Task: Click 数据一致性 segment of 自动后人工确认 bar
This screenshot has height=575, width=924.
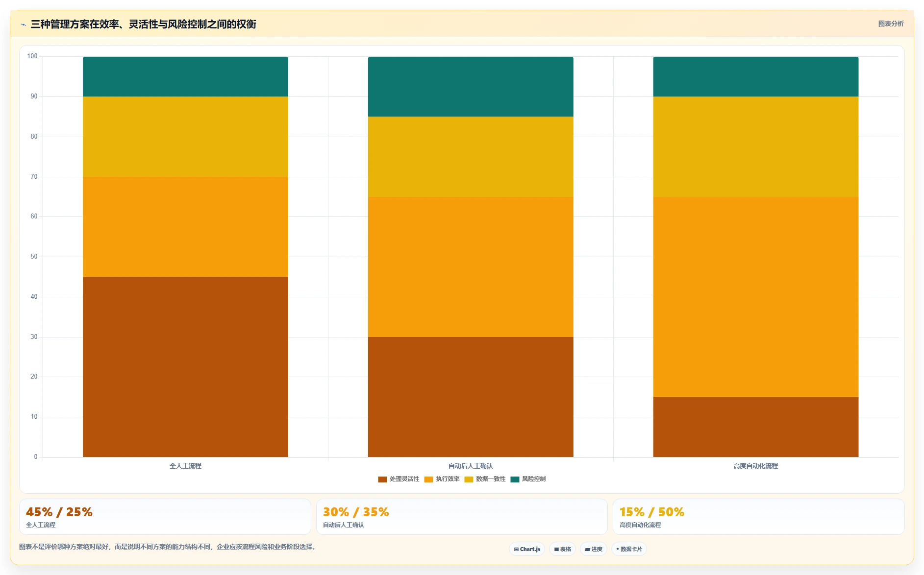Action: (471, 157)
